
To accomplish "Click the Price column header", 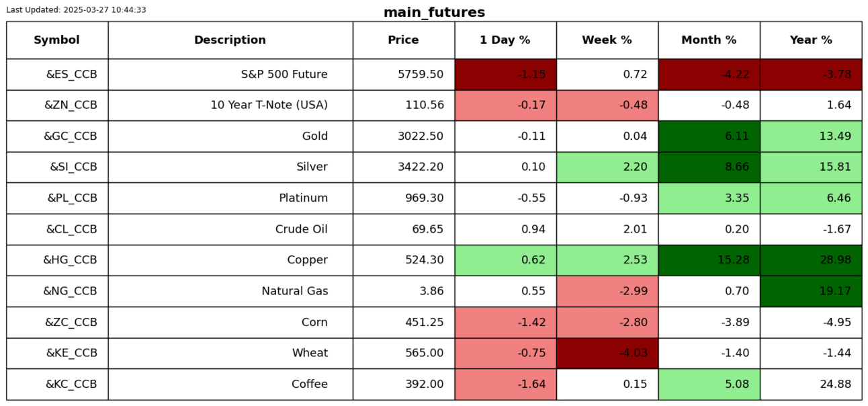I will coord(403,40).
